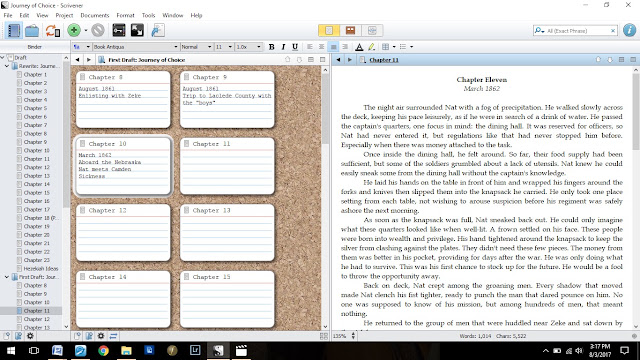Open the Collections icon in toolbar
The width and height of the screenshot is (640, 360).
coord(32,31)
